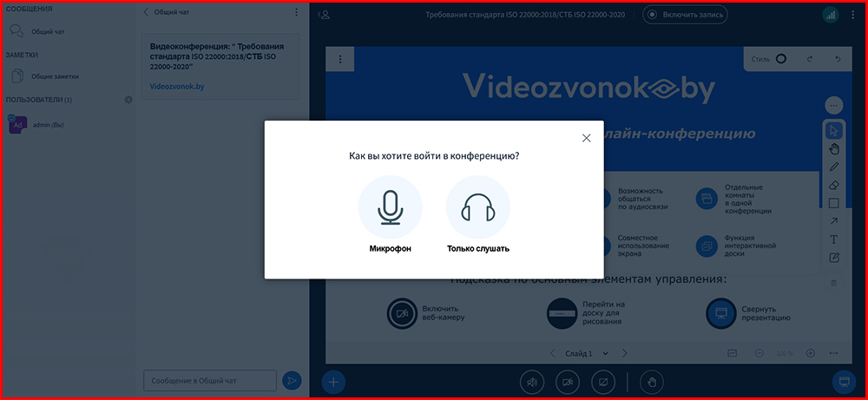
Task: Pick the Стиль circle swatch
Action: click(781, 59)
